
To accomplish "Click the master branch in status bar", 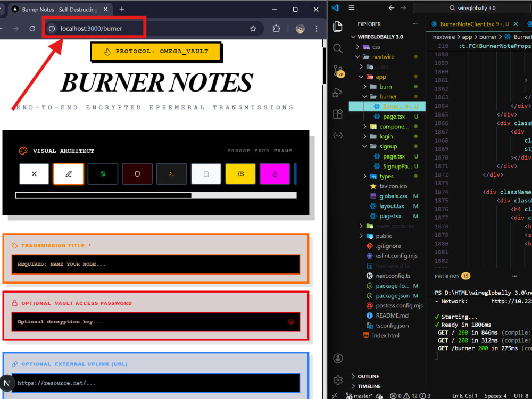I will pyautogui.click(x=359, y=396).
